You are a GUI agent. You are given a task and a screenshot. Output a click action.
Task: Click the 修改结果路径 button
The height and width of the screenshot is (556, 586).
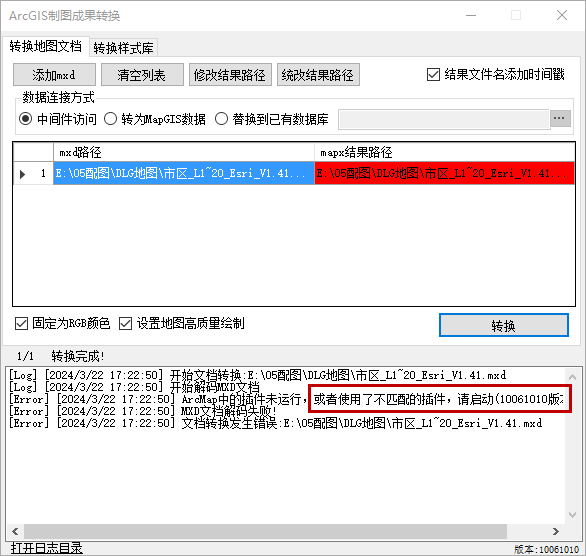(230, 75)
